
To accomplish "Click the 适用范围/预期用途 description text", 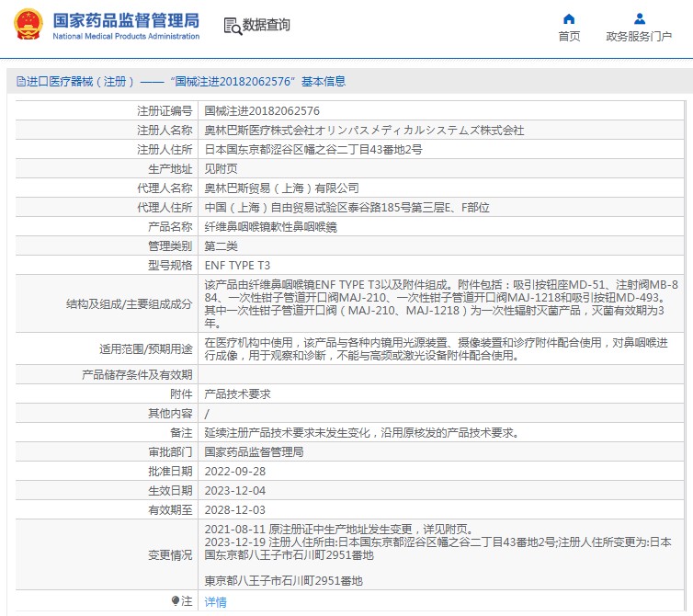I will pyautogui.click(x=436, y=348).
